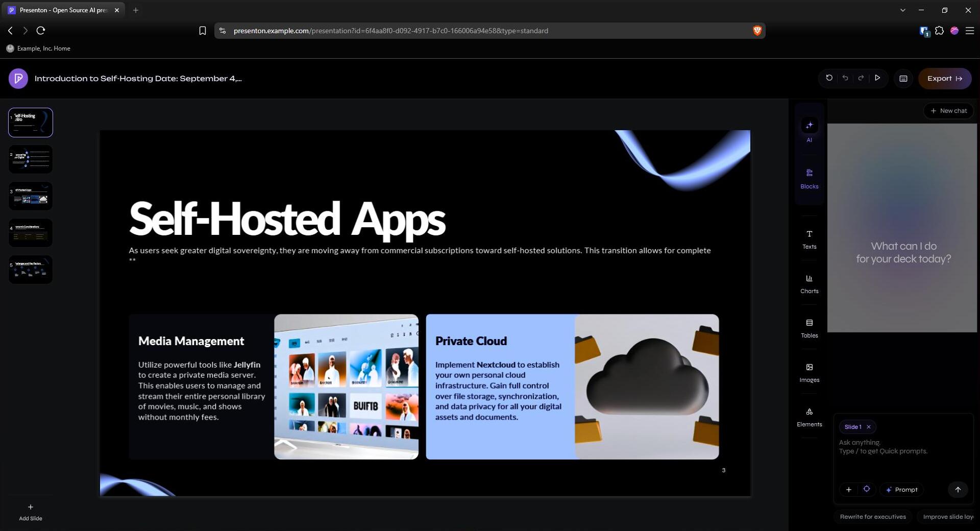Undo the last edit

[x=845, y=78]
